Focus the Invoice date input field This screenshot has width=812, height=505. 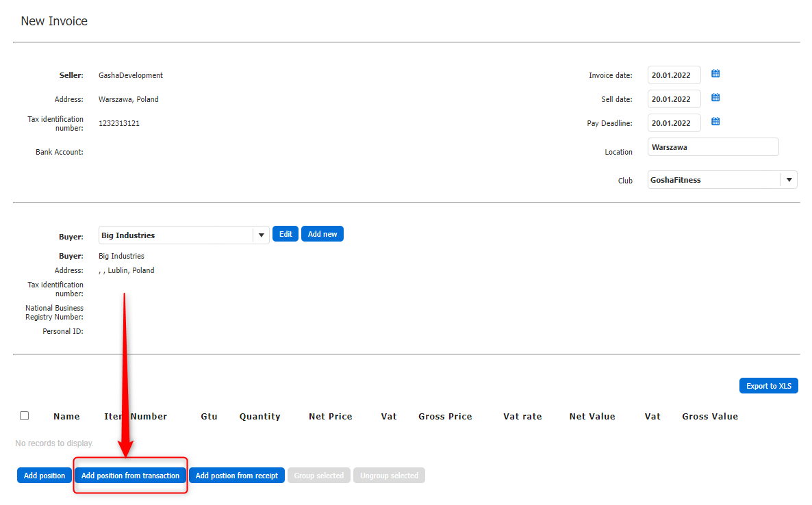674,75
